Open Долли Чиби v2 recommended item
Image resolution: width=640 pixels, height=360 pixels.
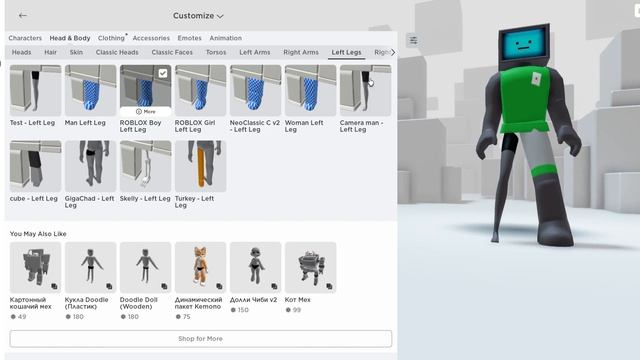256,267
